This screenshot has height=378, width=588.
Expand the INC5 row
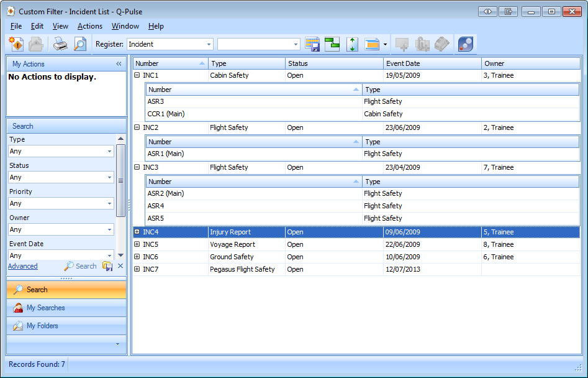coord(137,244)
